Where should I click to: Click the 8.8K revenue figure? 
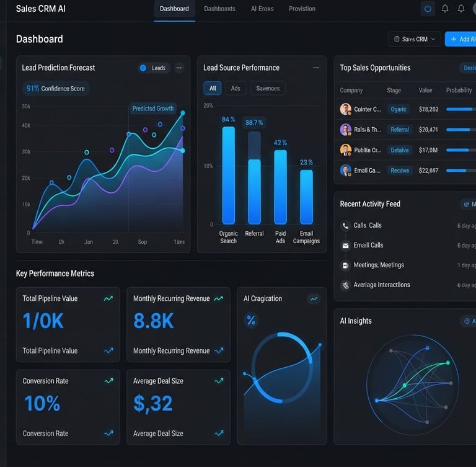coord(154,321)
